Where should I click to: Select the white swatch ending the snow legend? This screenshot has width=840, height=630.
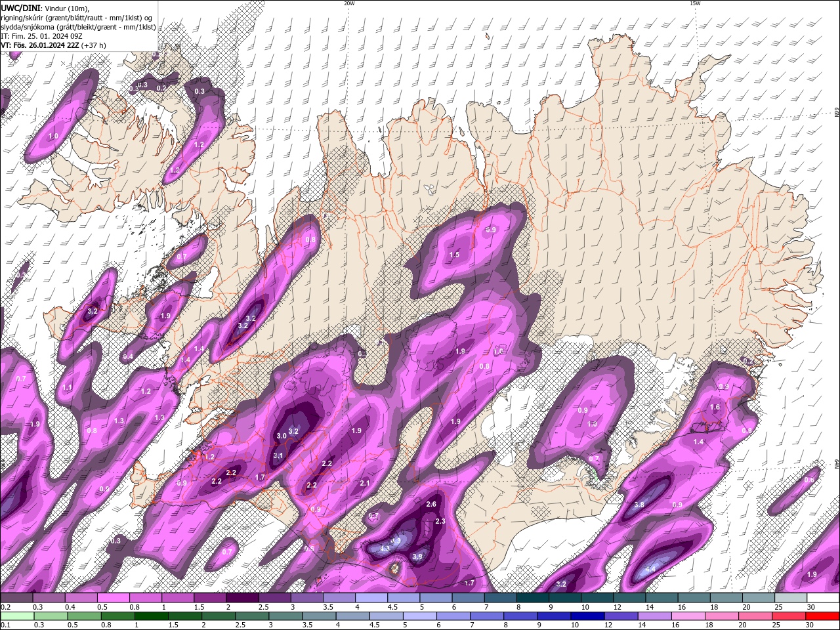[823, 598]
